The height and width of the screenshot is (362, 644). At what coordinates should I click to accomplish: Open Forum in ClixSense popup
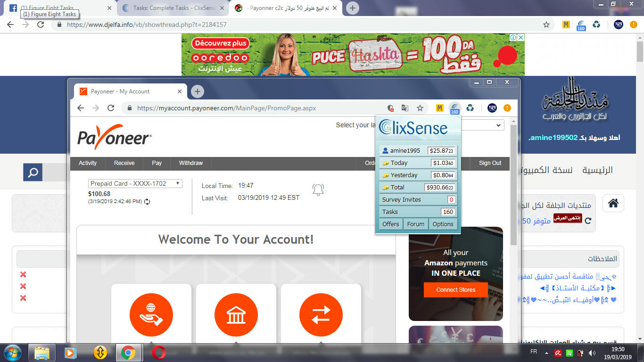click(x=416, y=224)
